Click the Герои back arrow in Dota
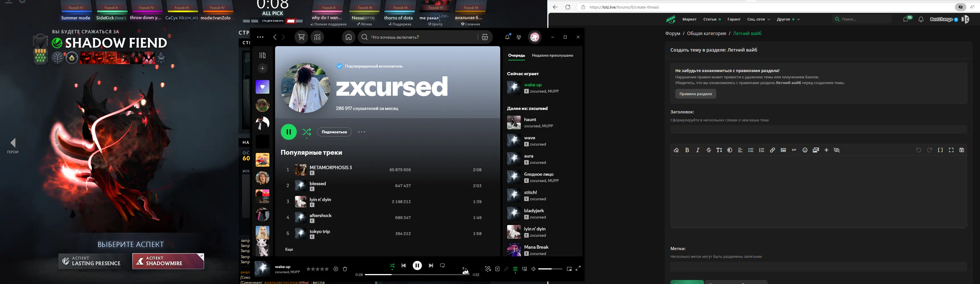 tap(13, 146)
